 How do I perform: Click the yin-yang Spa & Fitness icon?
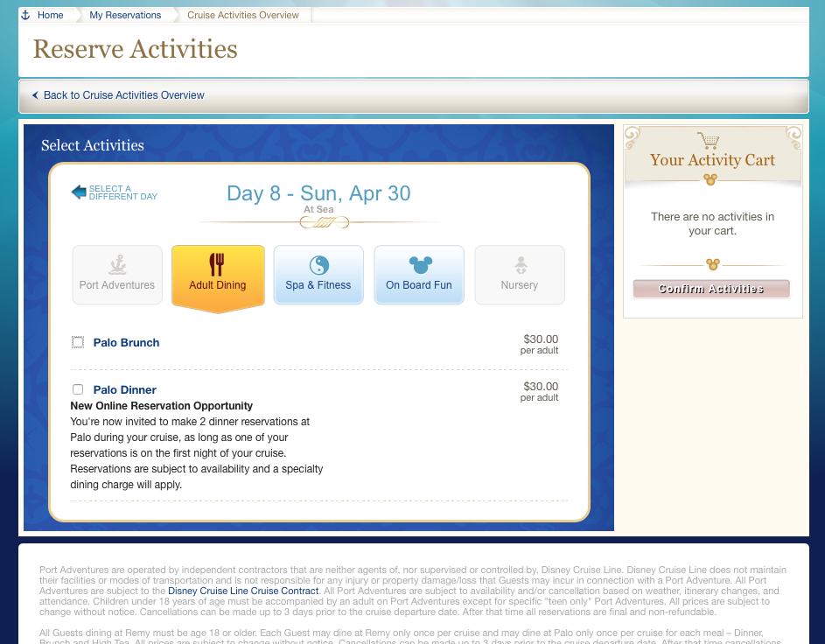[x=318, y=265]
